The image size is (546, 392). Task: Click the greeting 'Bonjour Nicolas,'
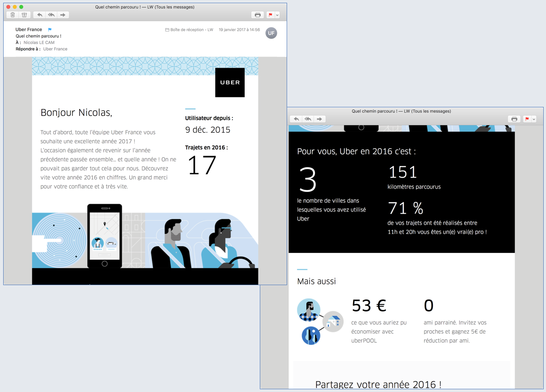coord(76,112)
